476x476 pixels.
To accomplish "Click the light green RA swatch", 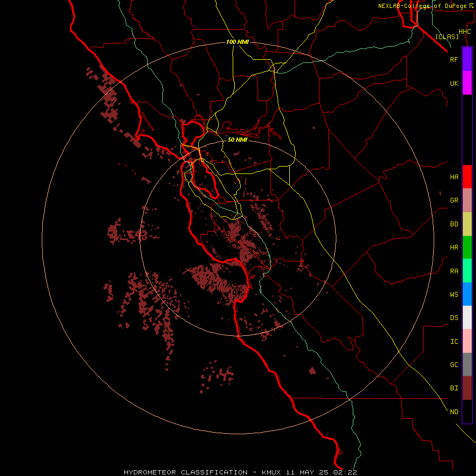I will (467, 271).
